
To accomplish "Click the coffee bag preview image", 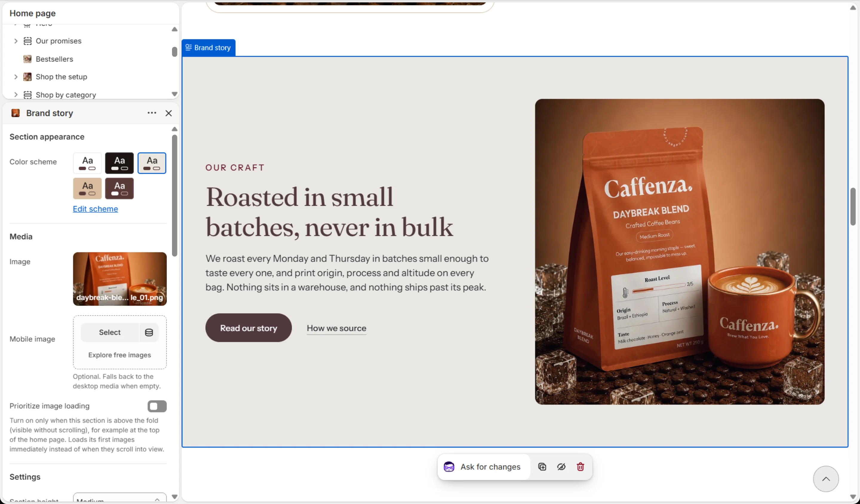I will [x=679, y=252].
